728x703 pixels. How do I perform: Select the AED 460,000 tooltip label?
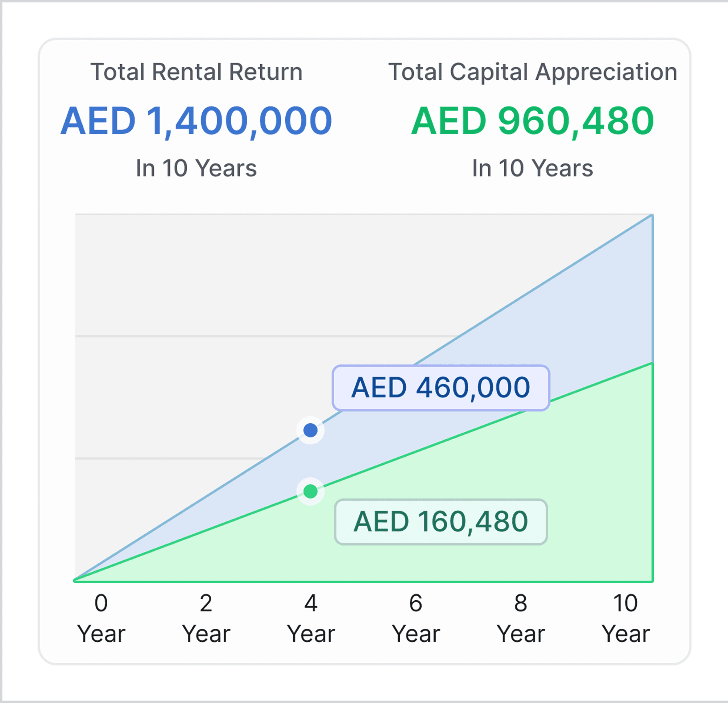click(441, 388)
